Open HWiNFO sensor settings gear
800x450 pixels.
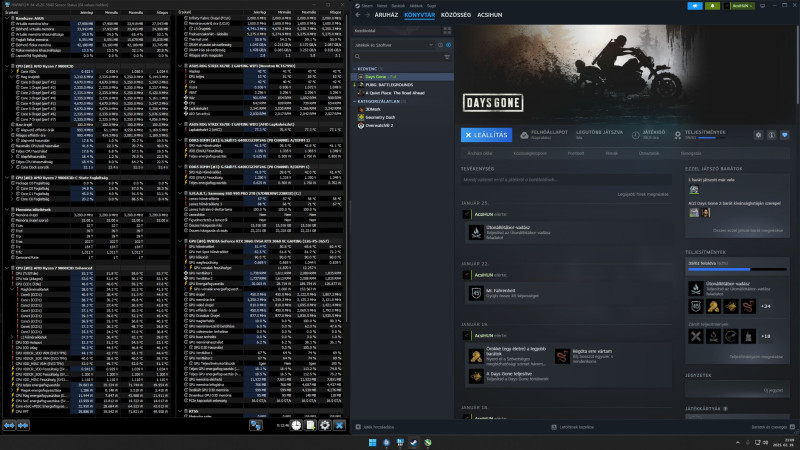[325, 426]
